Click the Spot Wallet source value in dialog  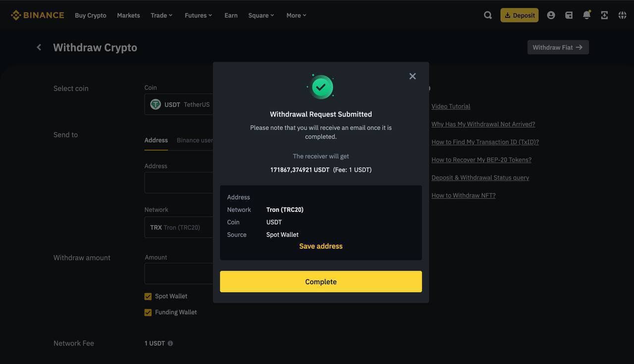[282, 235]
